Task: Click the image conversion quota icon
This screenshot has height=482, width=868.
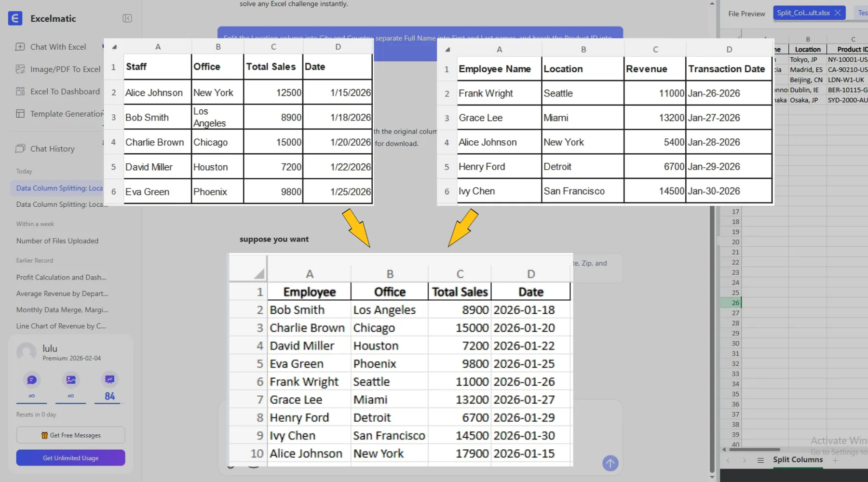Action: 71,380
